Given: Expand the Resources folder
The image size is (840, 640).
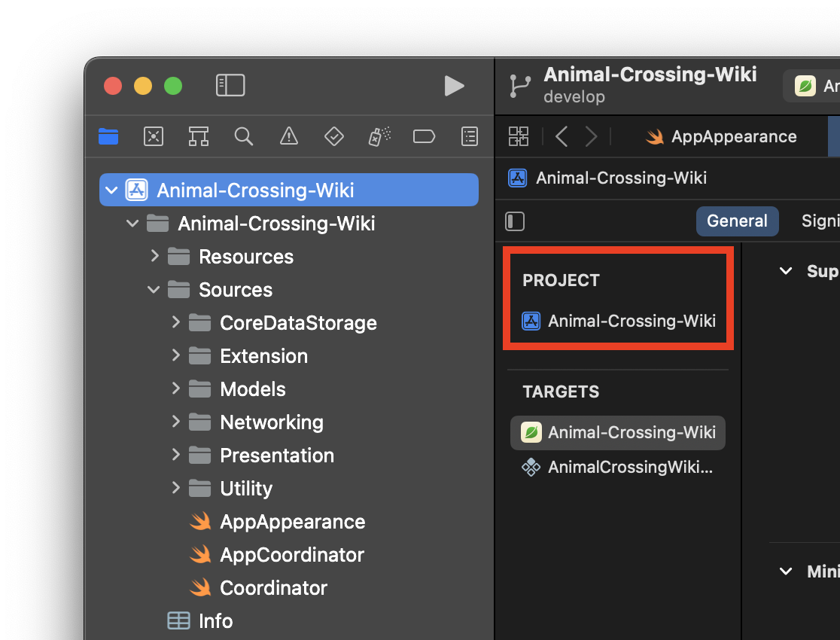Looking at the screenshot, I should point(155,256).
